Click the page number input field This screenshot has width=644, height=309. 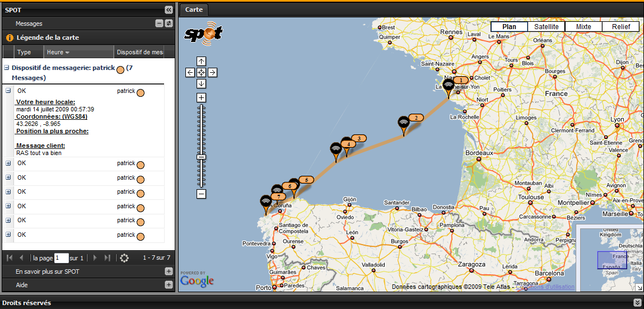point(62,258)
